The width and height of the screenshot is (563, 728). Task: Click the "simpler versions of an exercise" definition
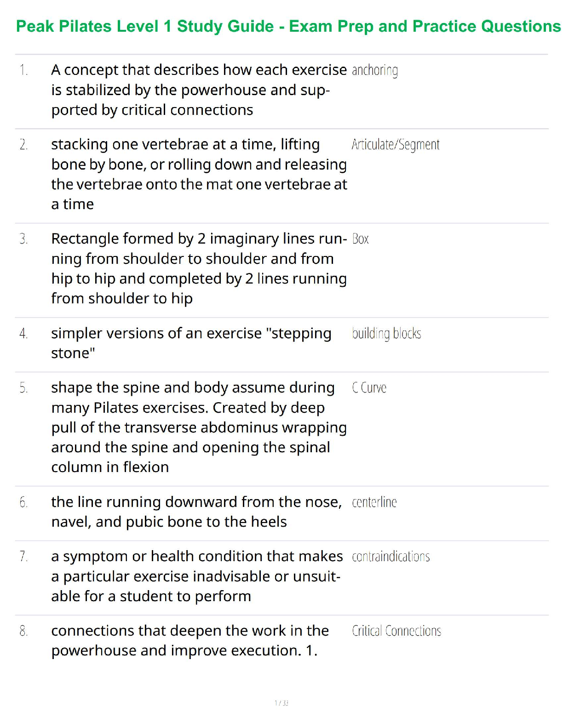[191, 343]
